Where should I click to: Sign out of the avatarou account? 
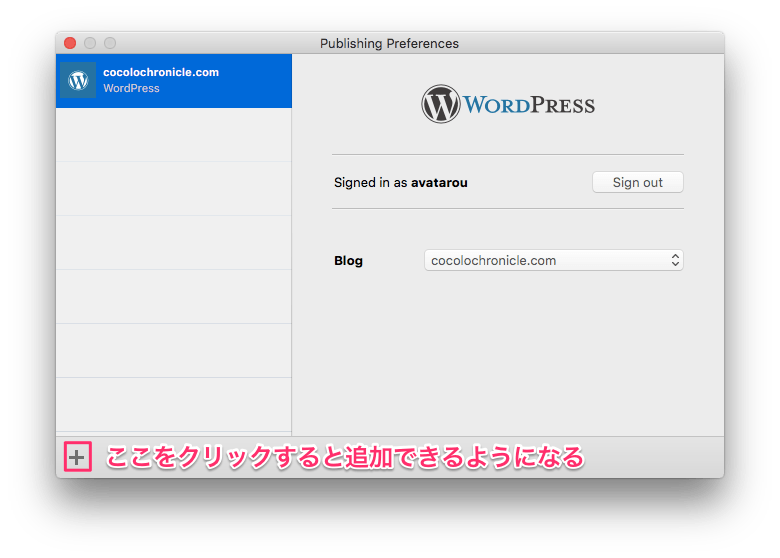[637, 183]
